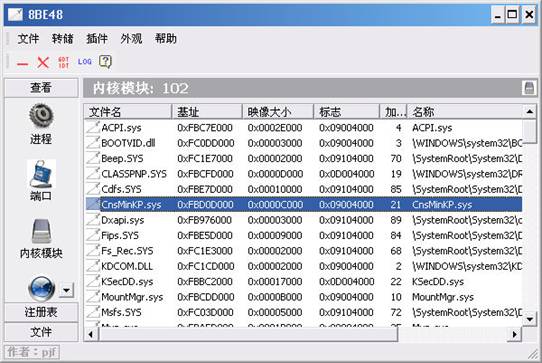Viewport: 542px width, 363px height.
Task: Select the Beep.SYS row in module list
Action: click(x=303, y=159)
